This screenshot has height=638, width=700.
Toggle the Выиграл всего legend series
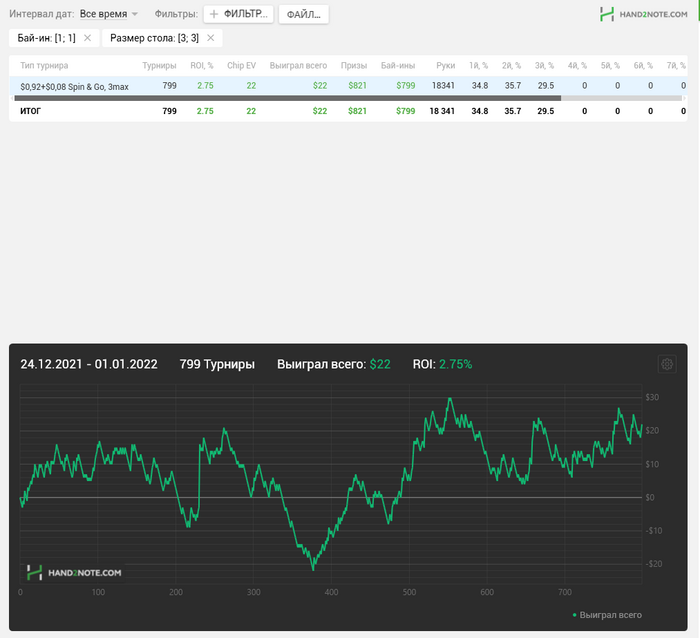(607, 615)
